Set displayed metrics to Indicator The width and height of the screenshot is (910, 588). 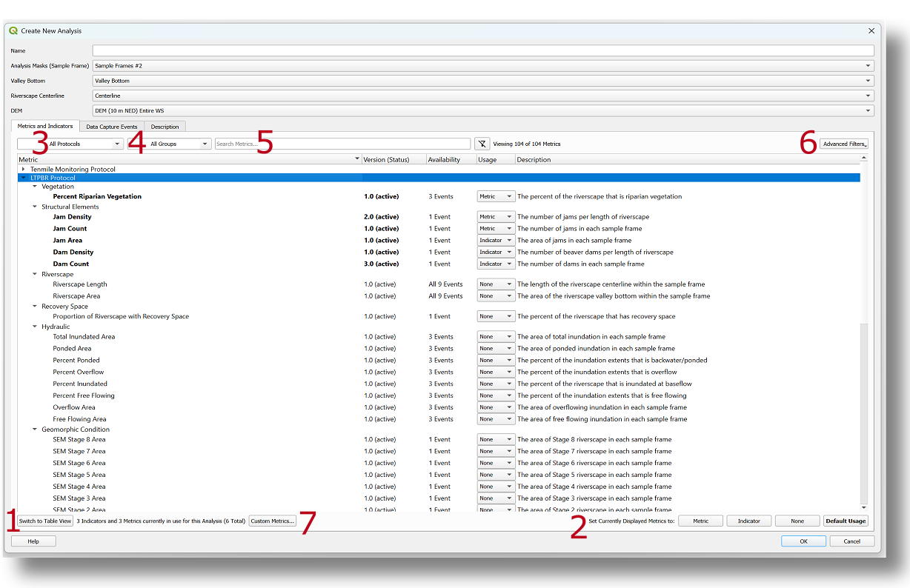tap(749, 521)
